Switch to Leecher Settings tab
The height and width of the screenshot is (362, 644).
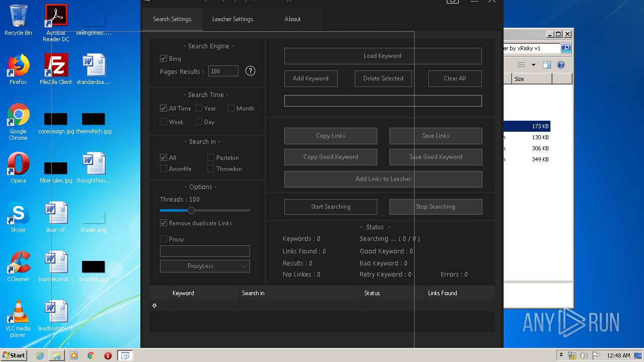coord(232,19)
